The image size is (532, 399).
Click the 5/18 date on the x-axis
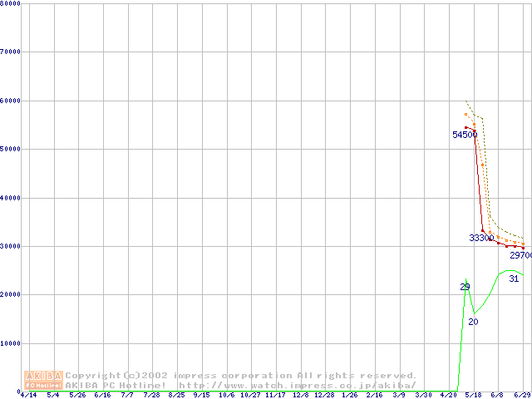coord(473,396)
